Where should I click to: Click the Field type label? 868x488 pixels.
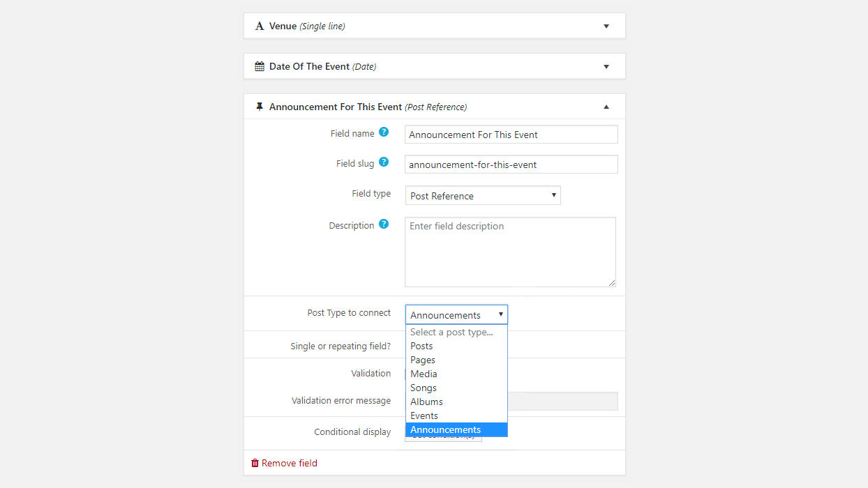371,194
